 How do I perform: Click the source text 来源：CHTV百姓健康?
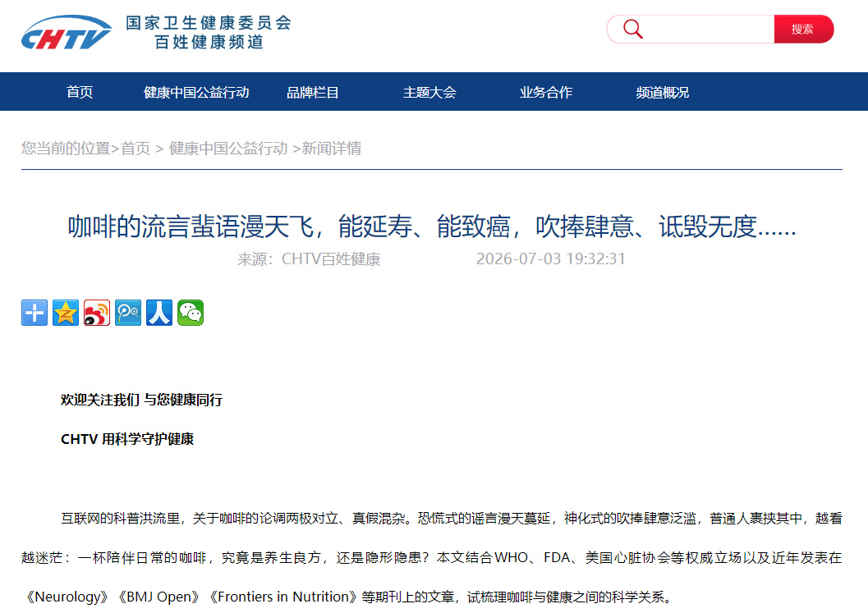[x=308, y=259]
